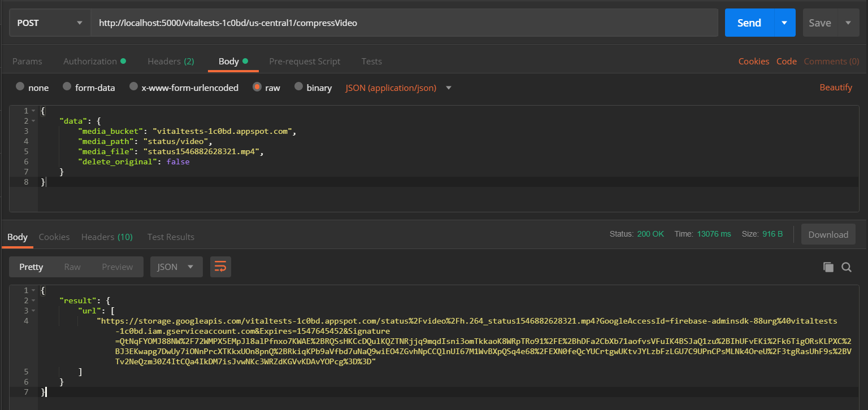Image resolution: width=868 pixels, height=410 pixels.
Task: Open the Save arrow dropdown
Action: [848, 23]
